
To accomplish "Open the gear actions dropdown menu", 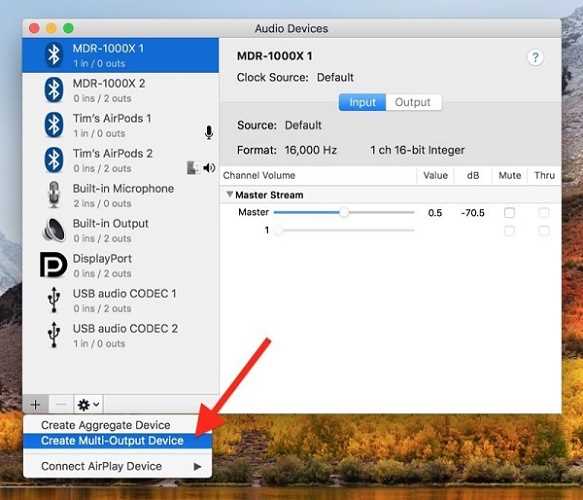I will click(88, 404).
